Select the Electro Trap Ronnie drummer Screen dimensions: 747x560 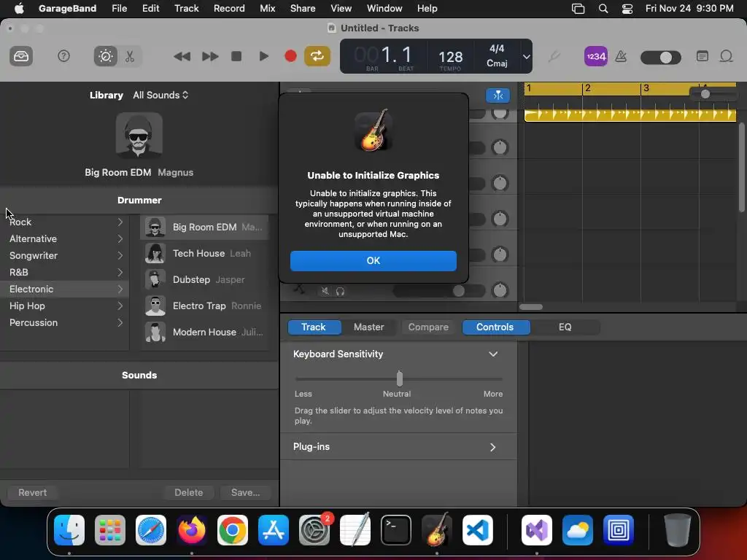click(204, 306)
